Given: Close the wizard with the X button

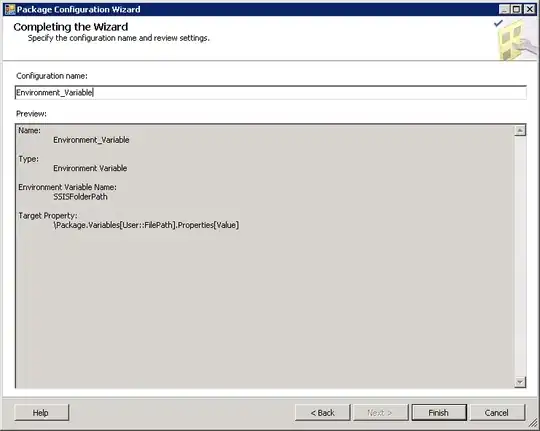Looking at the screenshot, I should click(529, 9).
